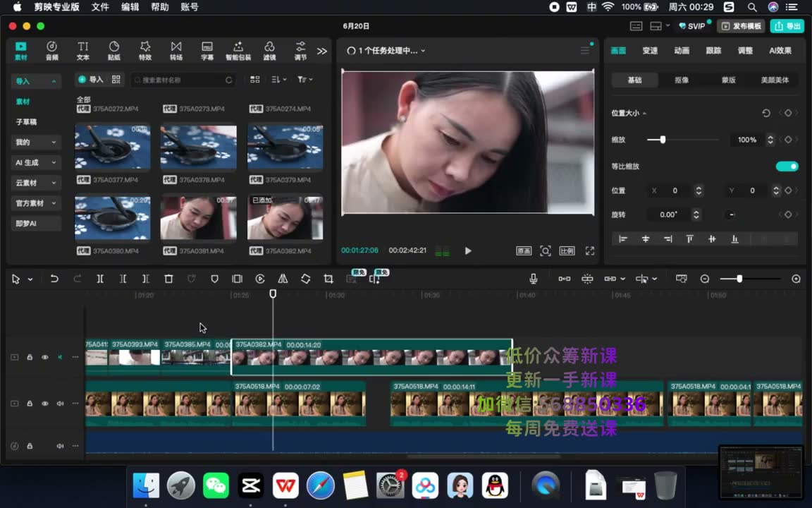Toggle main track magnet in timeline toolbar
Screen dimensions: 812x508
coord(565,279)
